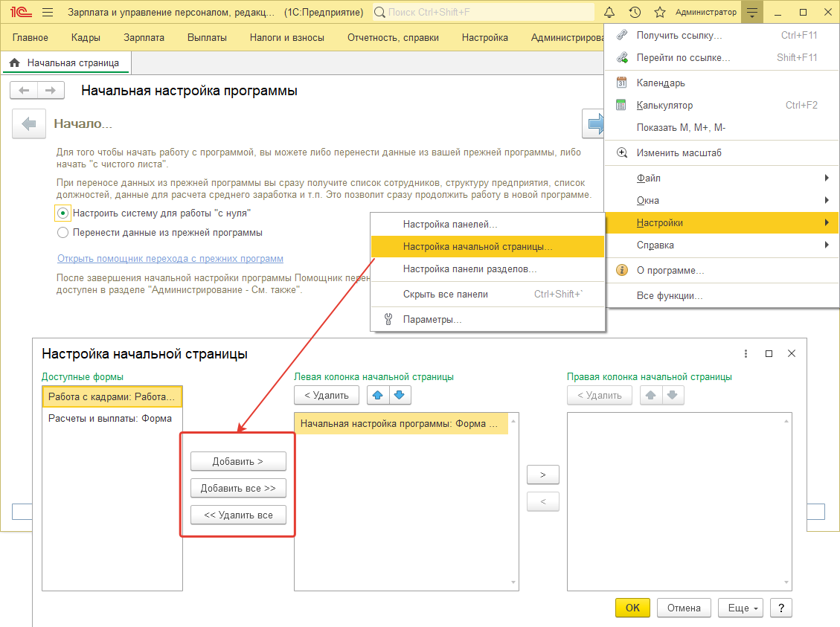Click the 'Добавить все >>' button
The width and height of the screenshot is (840, 627).
coord(238,489)
